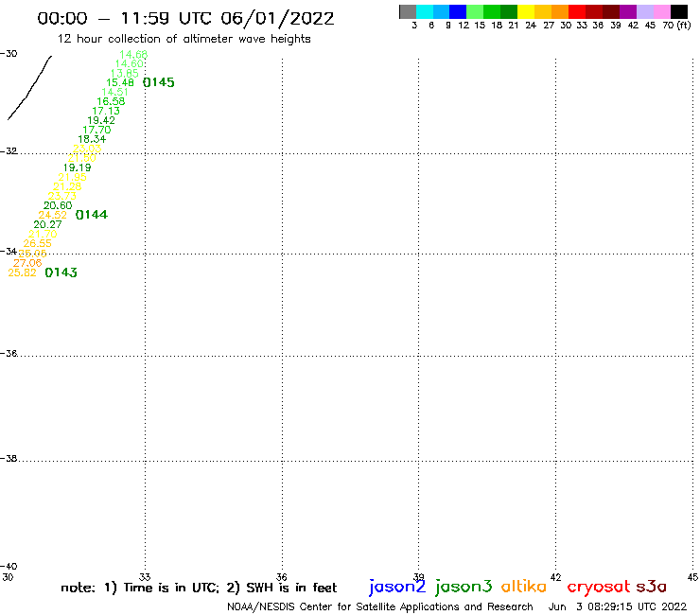Screen dimensions: 700x615
Task: Select the 27.06 reading
Action: coord(27,263)
